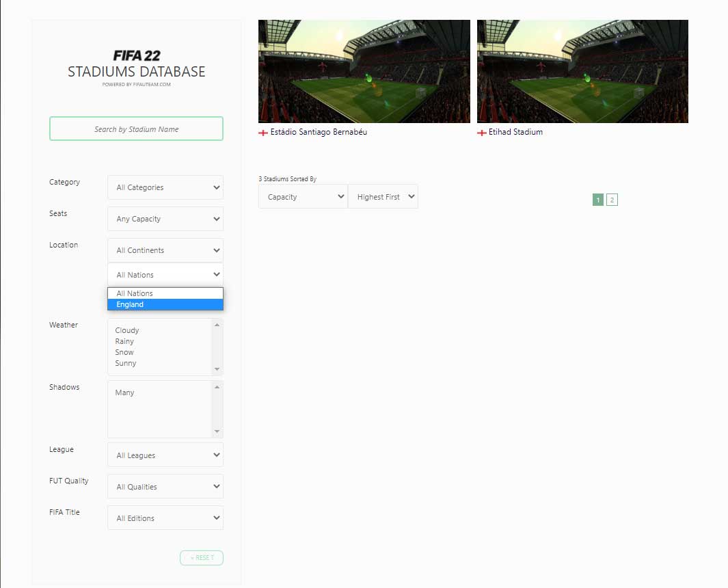Open the All Editions FIFA Title dropdown
728x588 pixels.
(x=165, y=518)
